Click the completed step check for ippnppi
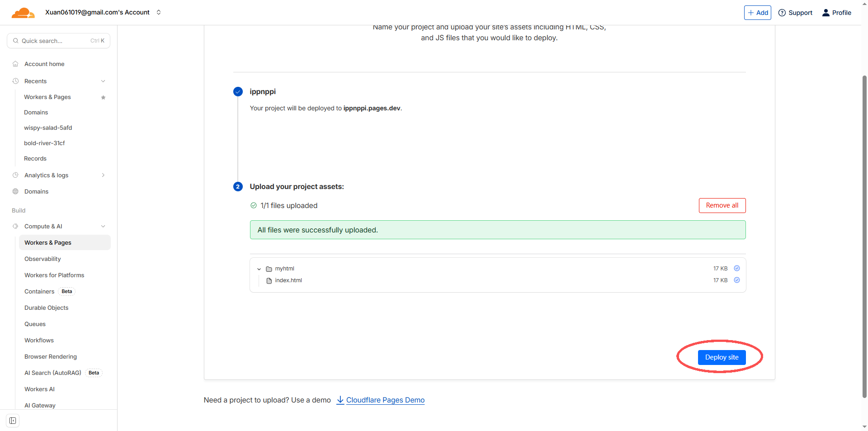Viewport: 868px width, 431px height. [x=238, y=92]
